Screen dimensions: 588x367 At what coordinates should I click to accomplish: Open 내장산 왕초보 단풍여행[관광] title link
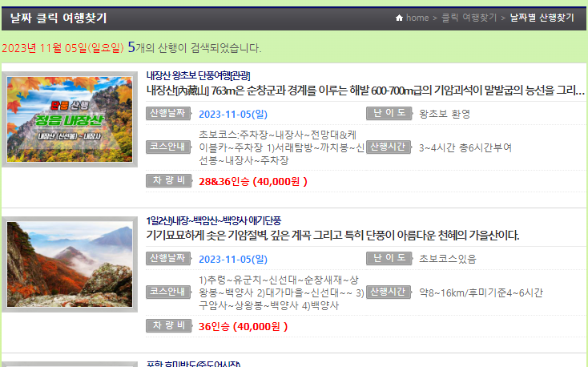tap(198, 76)
